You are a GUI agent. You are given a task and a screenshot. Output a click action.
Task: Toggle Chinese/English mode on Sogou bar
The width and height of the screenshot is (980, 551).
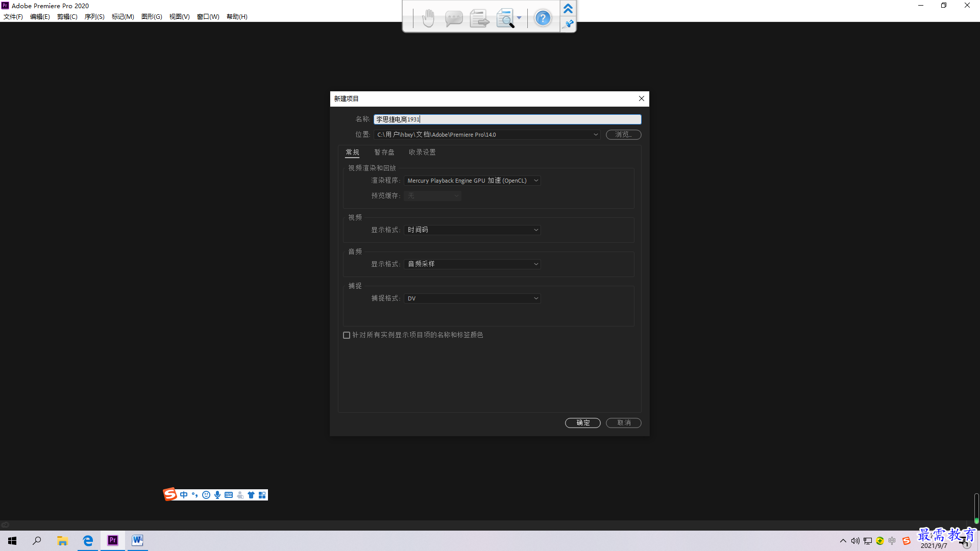click(184, 495)
